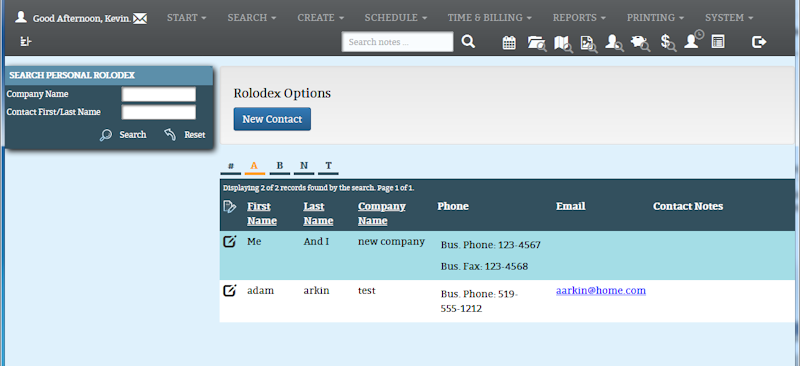Click the dollar sign search icon
The image size is (800, 366).
(x=668, y=43)
